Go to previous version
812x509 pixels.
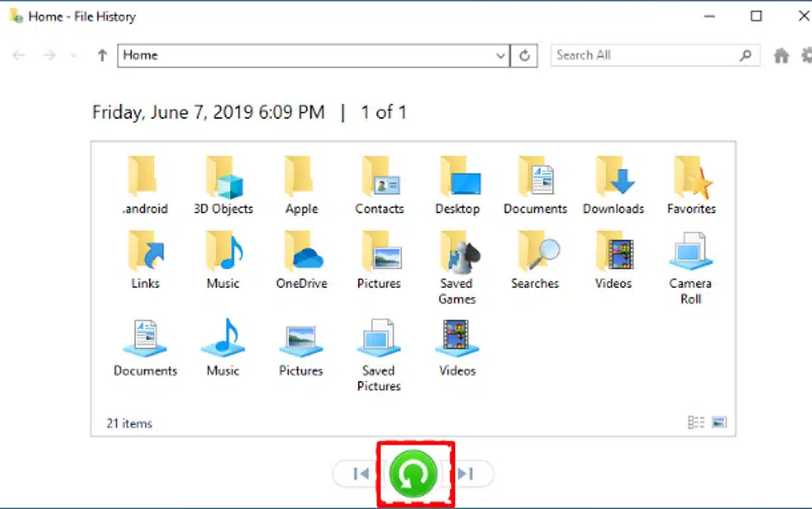pos(361,473)
